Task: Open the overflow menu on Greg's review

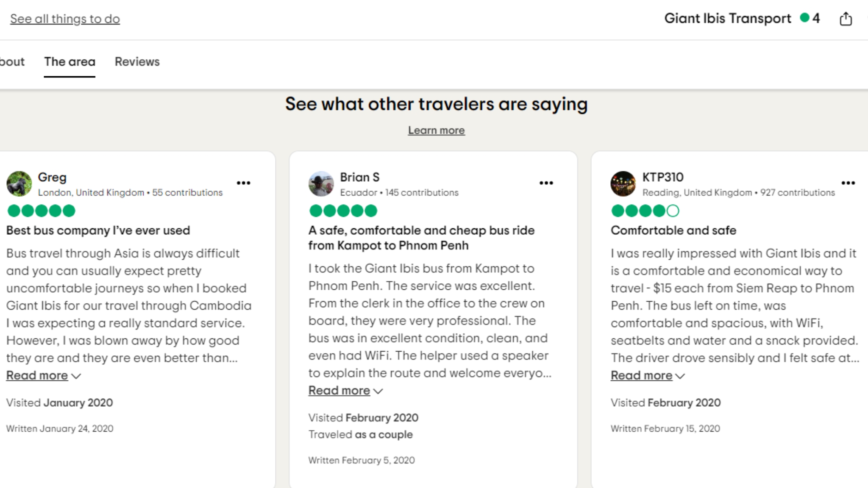Action: (x=244, y=183)
